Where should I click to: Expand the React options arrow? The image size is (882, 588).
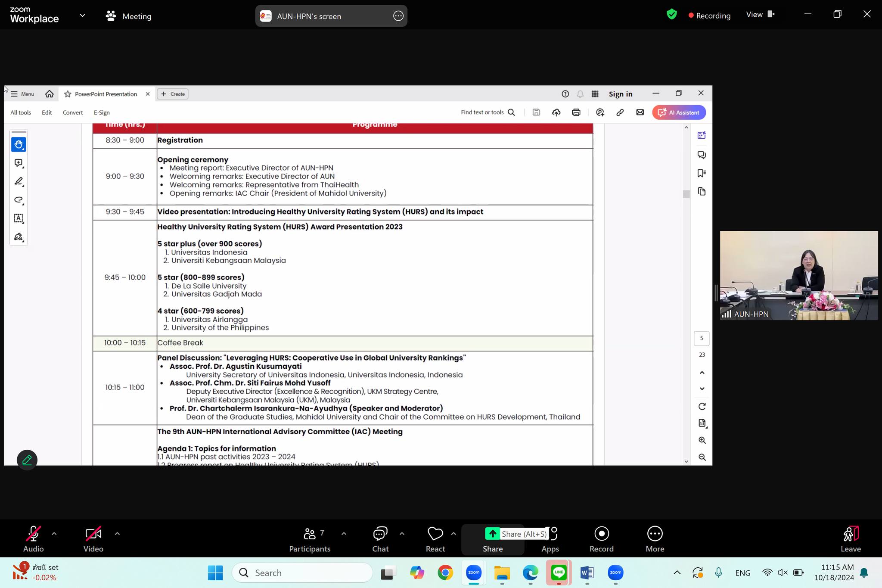pos(453,534)
